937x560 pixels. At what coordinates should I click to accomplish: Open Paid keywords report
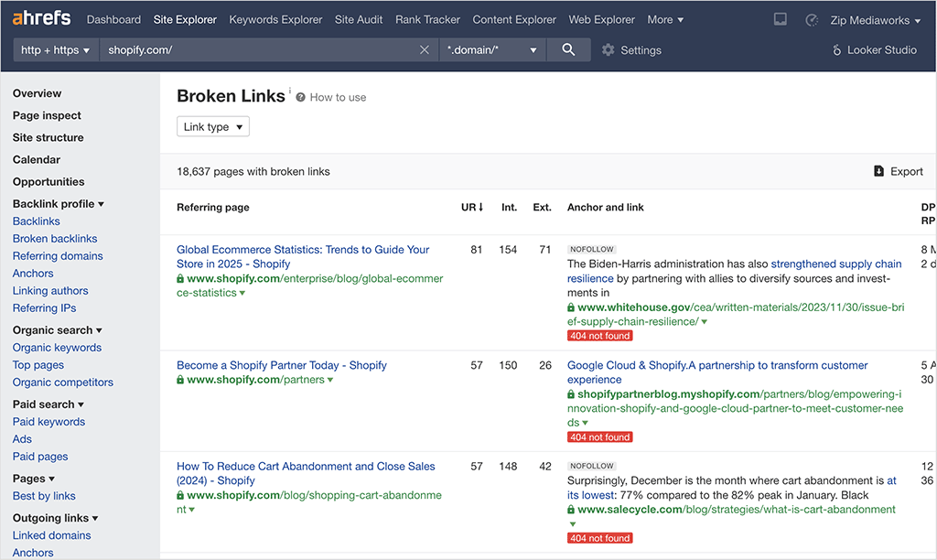coord(49,421)
